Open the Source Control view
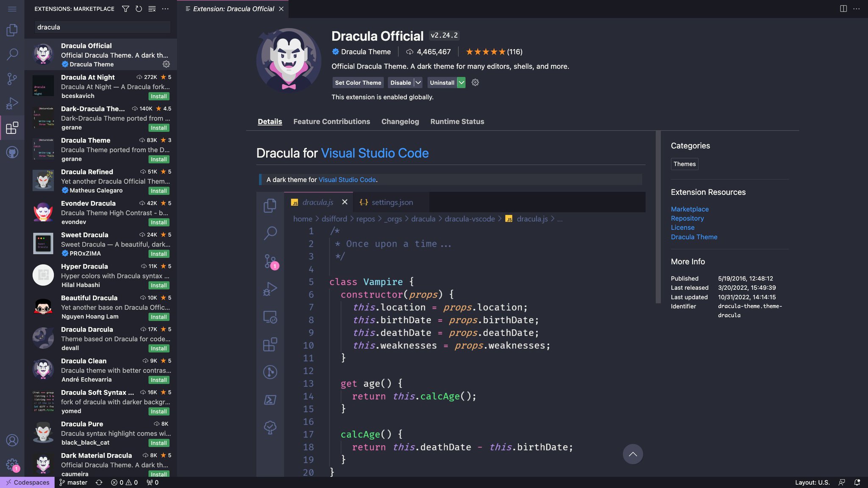This screenshot has width=868, height=488. [x=12, y=79]
